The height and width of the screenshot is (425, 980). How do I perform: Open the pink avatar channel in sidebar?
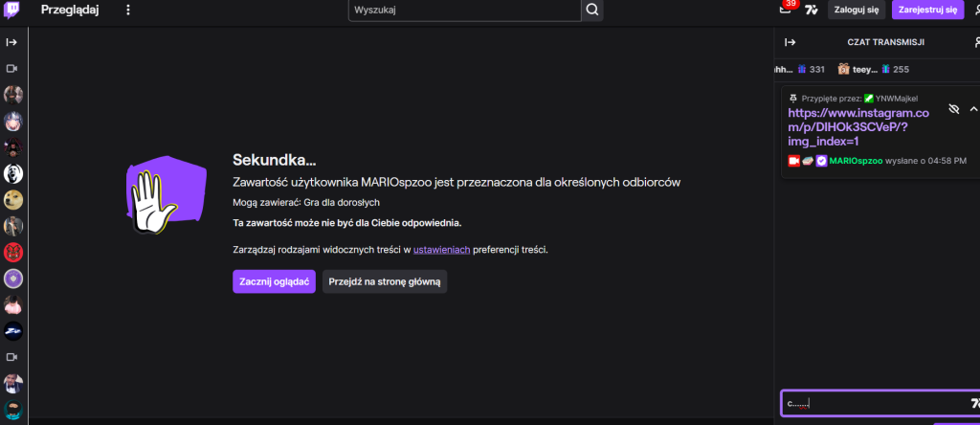(13, 304)
